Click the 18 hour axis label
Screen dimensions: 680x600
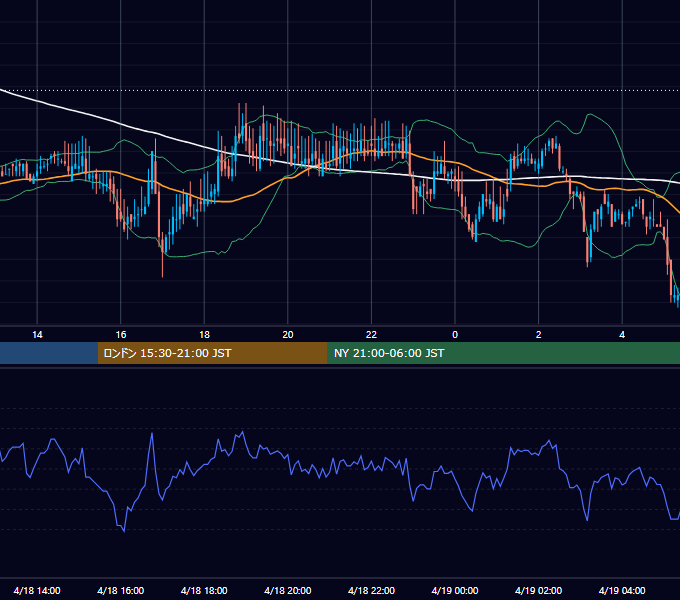[204, 335]
